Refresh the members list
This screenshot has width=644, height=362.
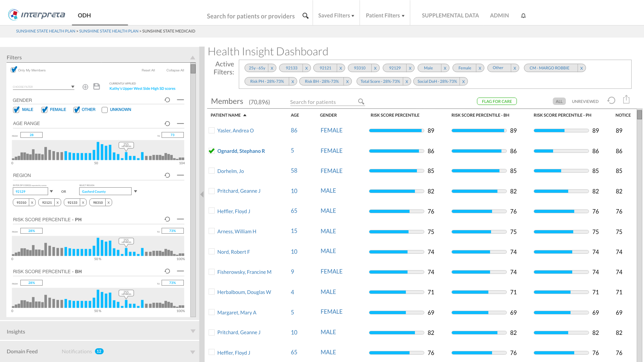click(611, 100)
